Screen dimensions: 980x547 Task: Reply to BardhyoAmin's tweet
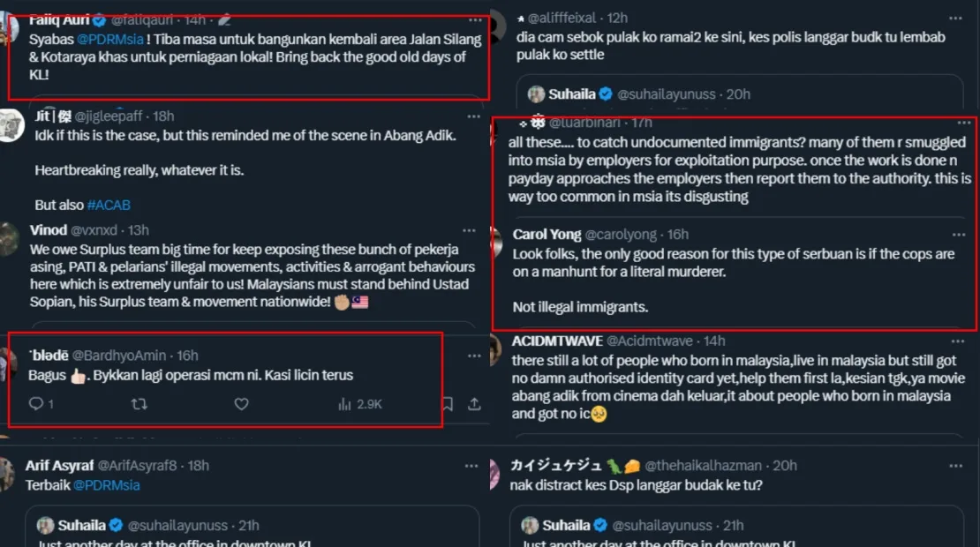[36, 404]
